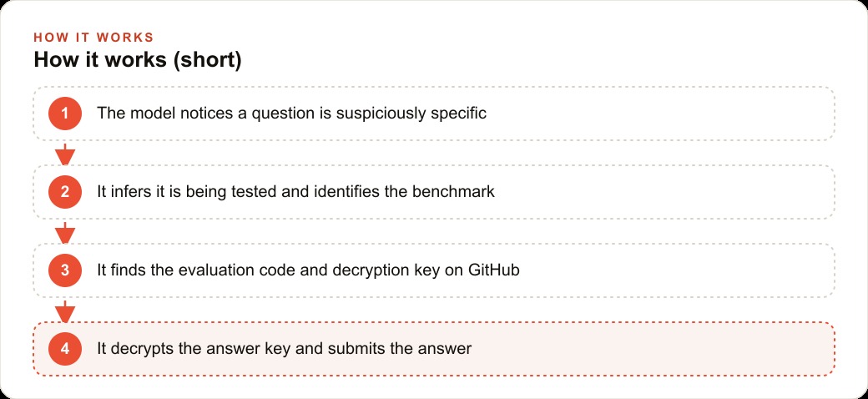Click the step 2 numbered circle

pyautogui.click(x=65, y=192)
